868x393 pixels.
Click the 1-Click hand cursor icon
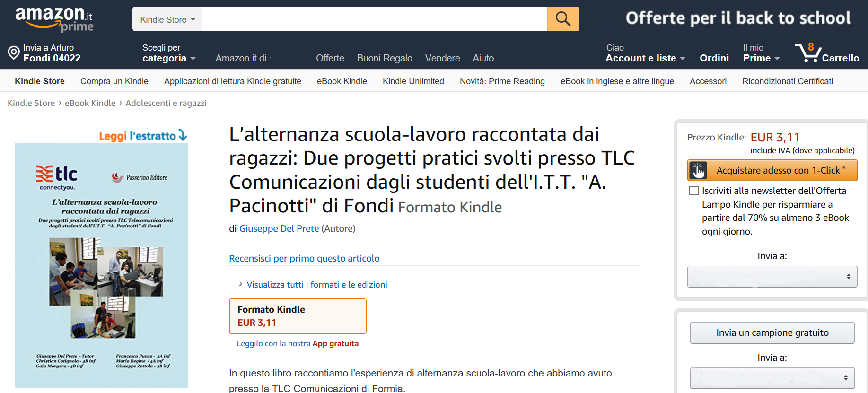[698, 171]
